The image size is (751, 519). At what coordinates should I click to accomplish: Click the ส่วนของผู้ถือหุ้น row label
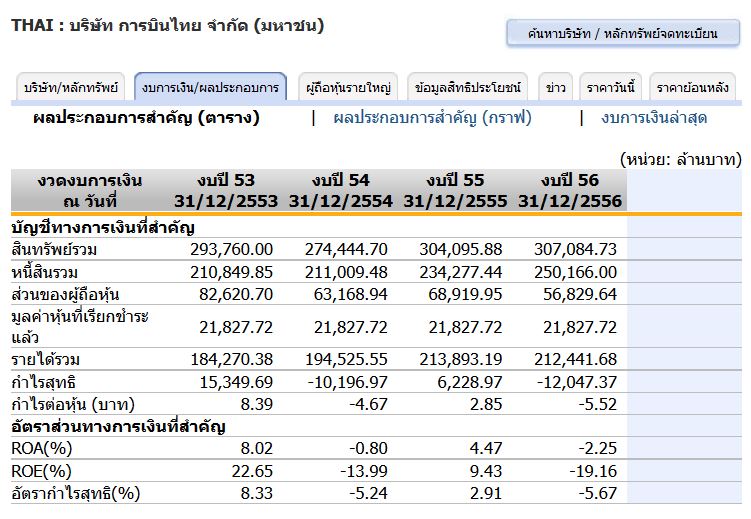click(x=65, y=294)
